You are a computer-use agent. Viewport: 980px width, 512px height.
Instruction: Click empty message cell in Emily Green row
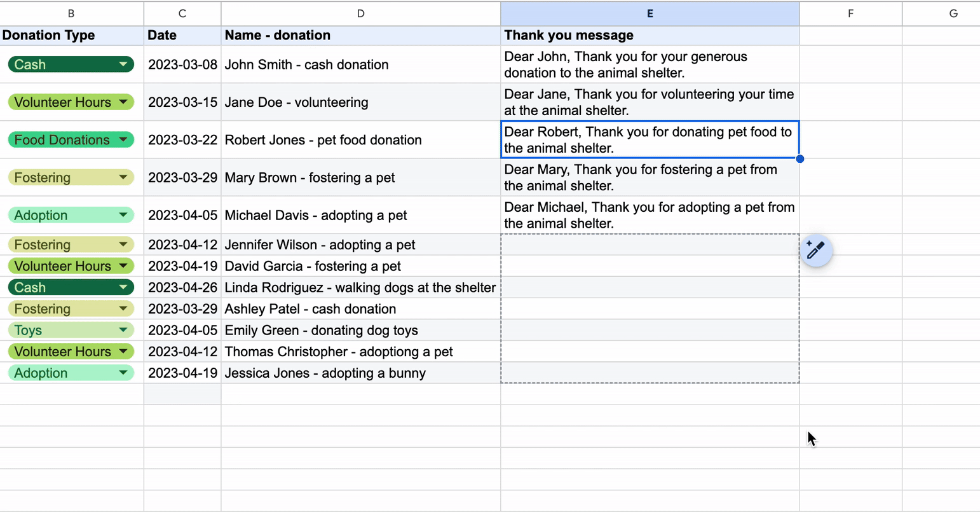[650, 329]
